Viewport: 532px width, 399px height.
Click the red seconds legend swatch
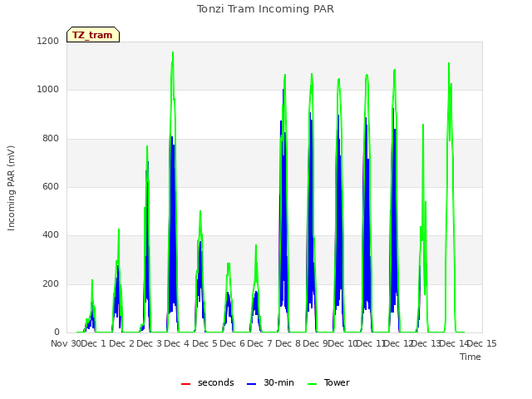[x=186, y=384]
